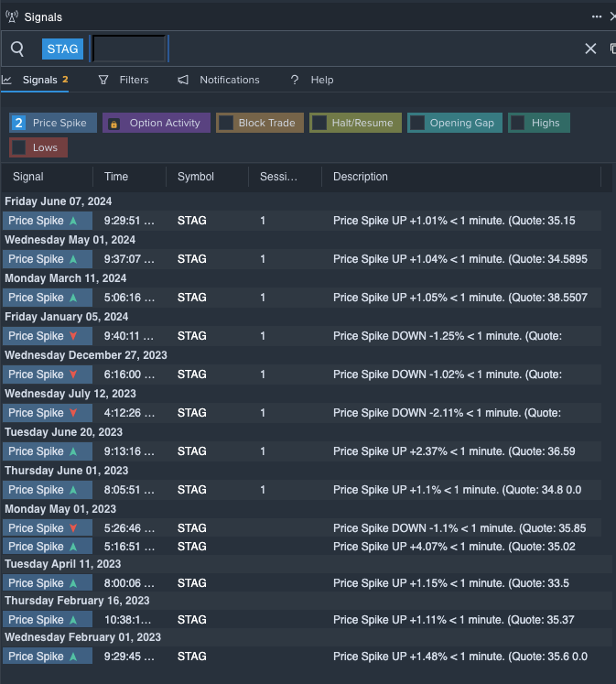The height and width of the screenshot is (684, 616).
Task: Open the three-dots panel options menu
Action: coord(597,16)
